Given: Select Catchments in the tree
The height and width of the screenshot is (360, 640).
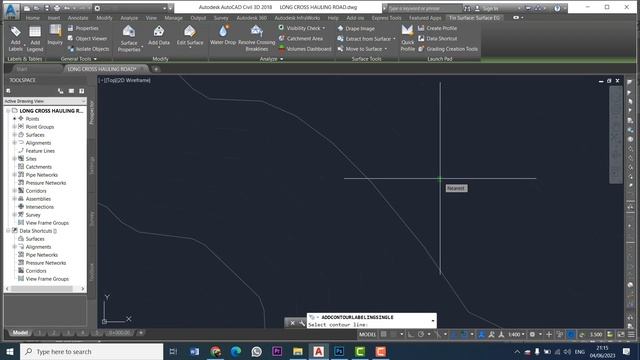Looking at the screenshot, I should [39, 167].
